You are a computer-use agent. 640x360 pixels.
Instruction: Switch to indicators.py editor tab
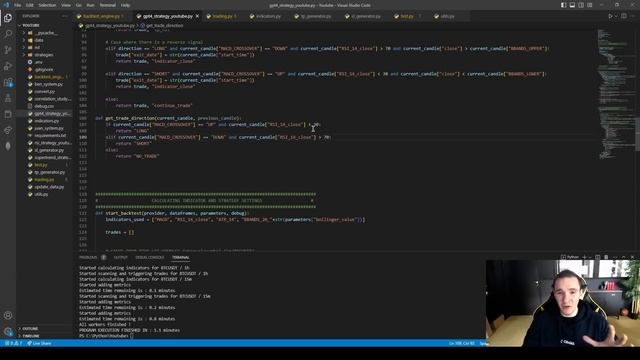pyautogui.click(x=268, y=16)
